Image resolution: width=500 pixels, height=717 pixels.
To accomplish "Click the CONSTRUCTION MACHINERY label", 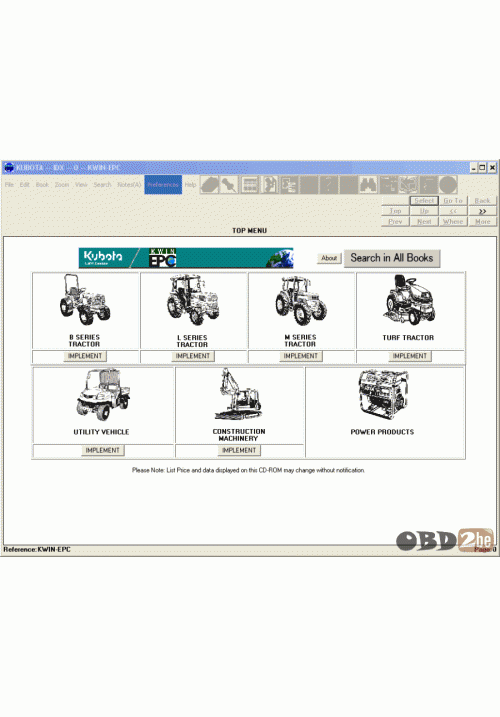I will [239, 435].
